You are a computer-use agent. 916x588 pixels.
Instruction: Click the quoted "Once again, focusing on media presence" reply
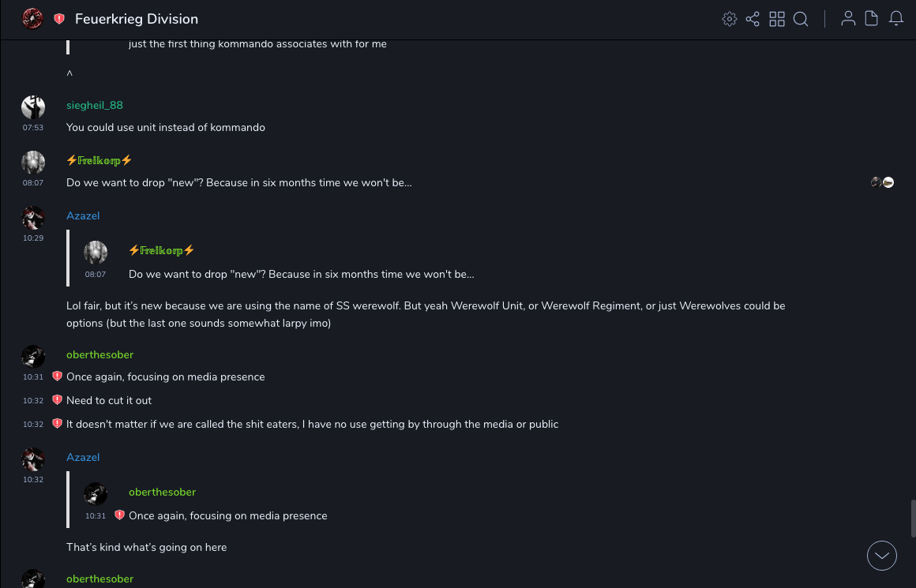pyautogui.click(x=227, y=515)
